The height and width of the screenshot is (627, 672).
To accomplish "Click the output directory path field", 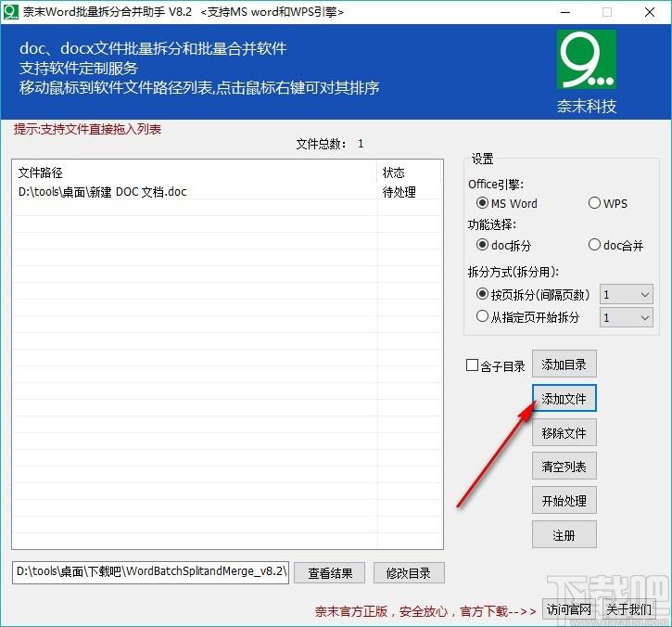I will coord(150,572).
